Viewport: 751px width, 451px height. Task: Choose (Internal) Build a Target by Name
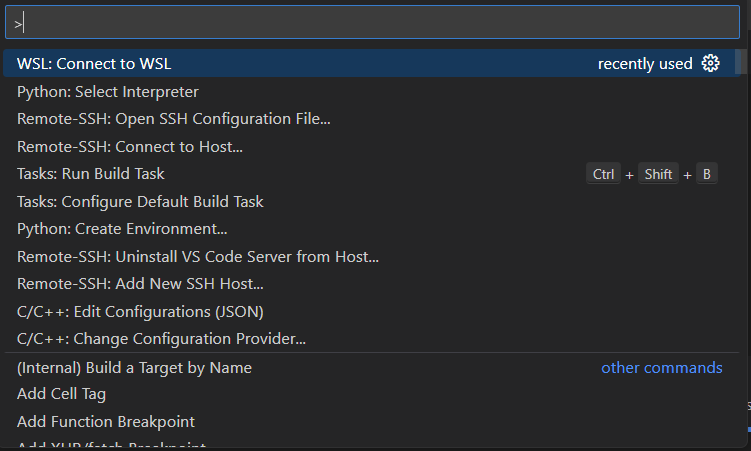[x=372, y=368]
